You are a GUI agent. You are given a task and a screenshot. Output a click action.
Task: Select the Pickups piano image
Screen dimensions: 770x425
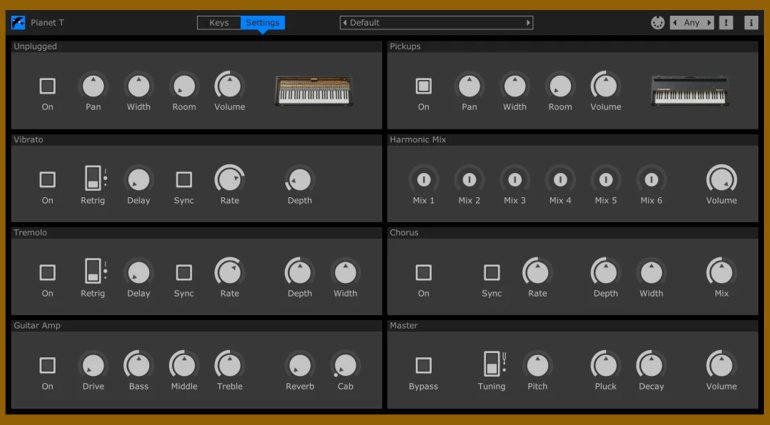point(689,91)
